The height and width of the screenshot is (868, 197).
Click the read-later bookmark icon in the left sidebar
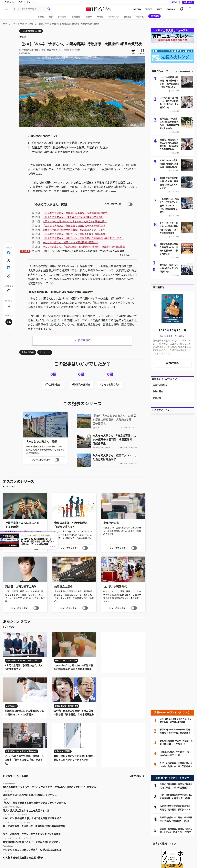[9, 306]
